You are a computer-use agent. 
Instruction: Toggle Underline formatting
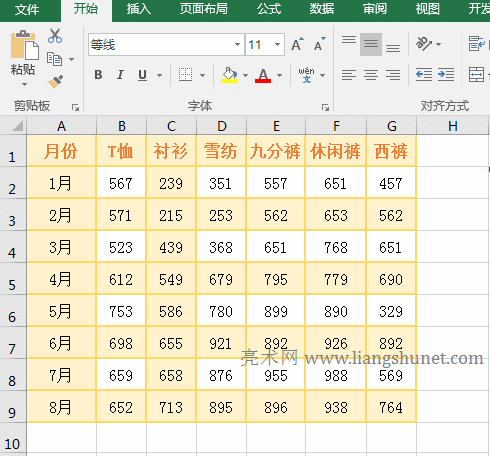coord(142,75)
